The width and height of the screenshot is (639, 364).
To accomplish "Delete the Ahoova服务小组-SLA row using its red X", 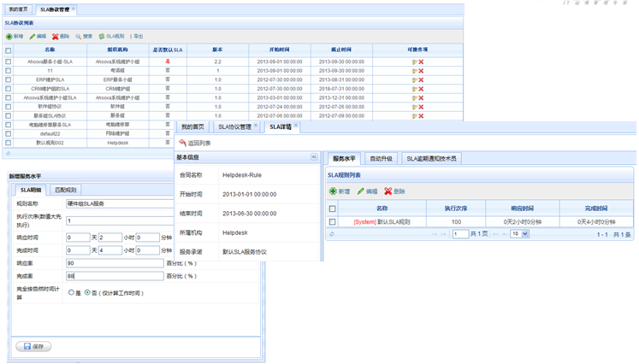I will coord(421,62).
